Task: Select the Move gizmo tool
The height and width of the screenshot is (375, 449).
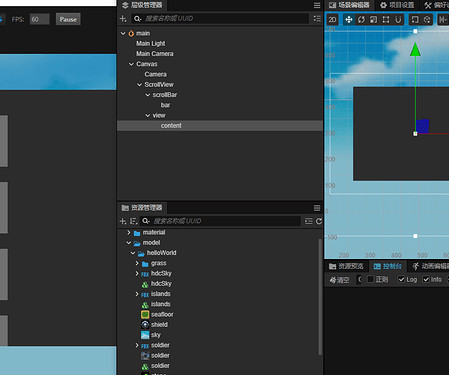Action: coord(349,20)
